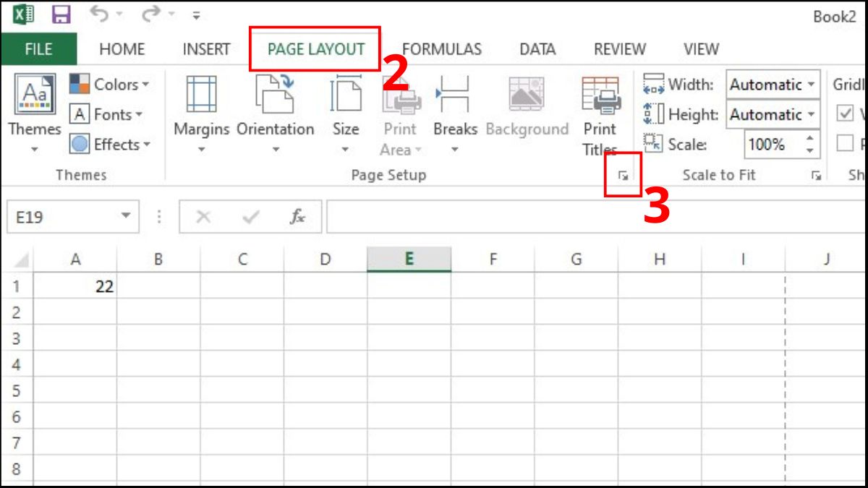This screenshot has height=488, width=868.
Task: Select cell A1 containing 22
Action: tap(75, 286)
